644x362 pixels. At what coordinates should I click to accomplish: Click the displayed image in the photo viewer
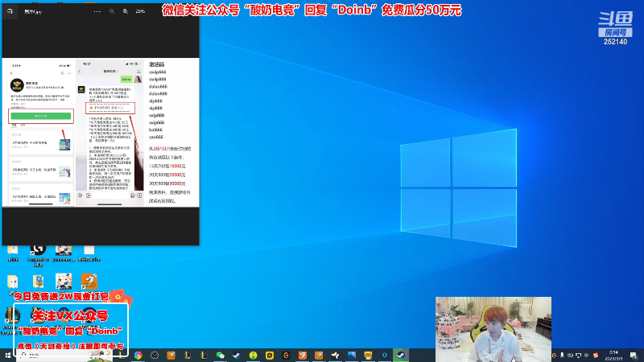(101, 132)
